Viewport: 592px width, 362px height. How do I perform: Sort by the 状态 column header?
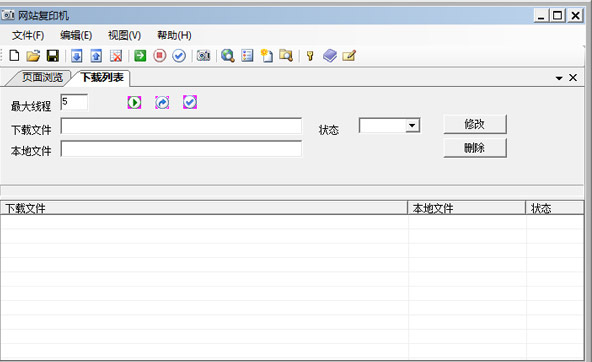(555, 208)
